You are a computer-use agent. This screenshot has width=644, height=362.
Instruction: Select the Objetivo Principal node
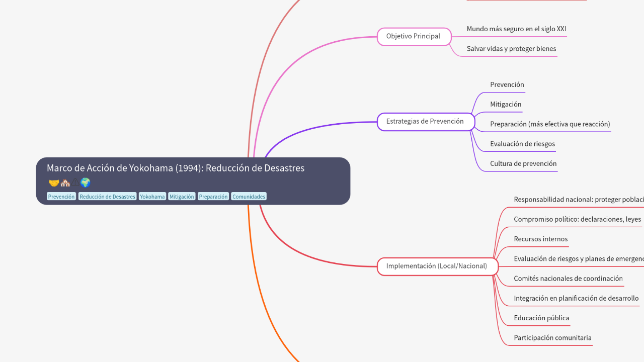click(x=414, y=36)
